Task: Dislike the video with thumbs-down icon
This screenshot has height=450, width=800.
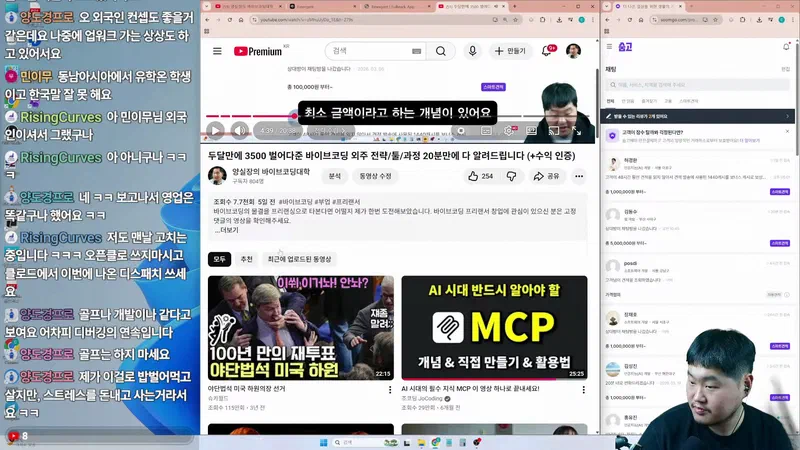Action: [512, 176]
